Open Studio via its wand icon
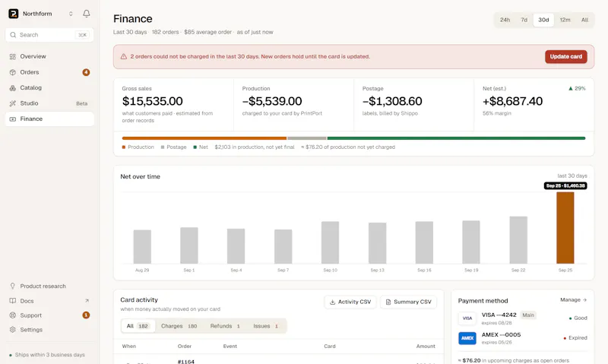 pos(13,103)
